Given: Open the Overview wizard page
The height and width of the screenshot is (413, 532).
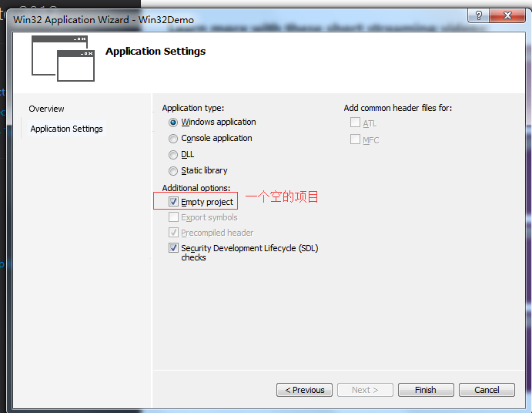Looking at the screenshot, I should click(x=46, y=109).
